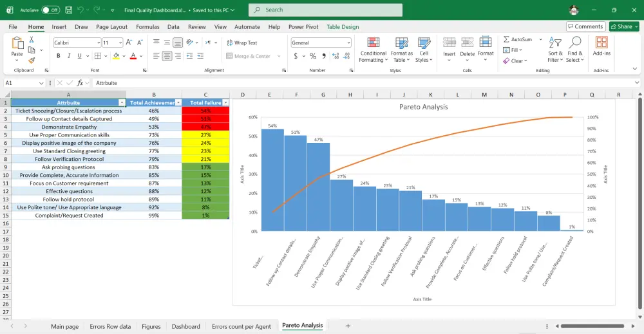Select cell Demonstrate Empathy
644x334 pixels.
click(69, 127)
